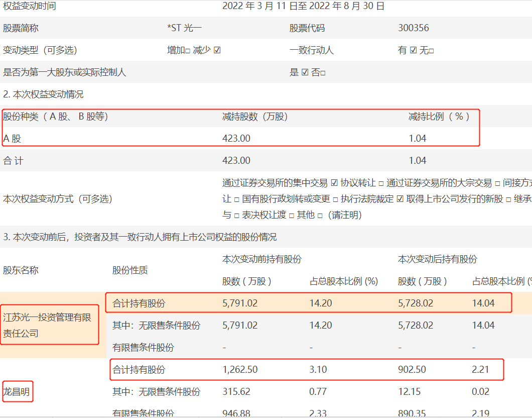Click the 本次变动后持有股份 header
The image size is (532, 418).
pyautogui.click(x=437, y=259)
